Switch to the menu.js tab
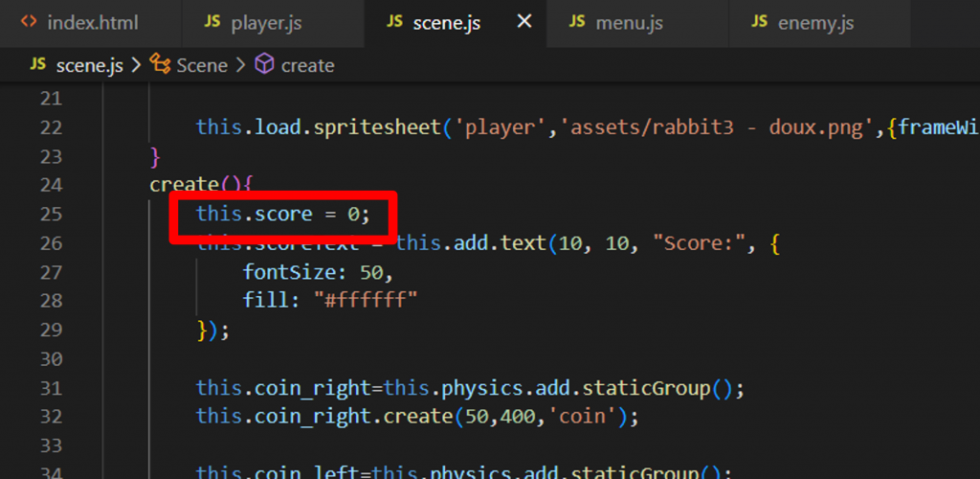The image size is (980, 479). coord(637,23)
